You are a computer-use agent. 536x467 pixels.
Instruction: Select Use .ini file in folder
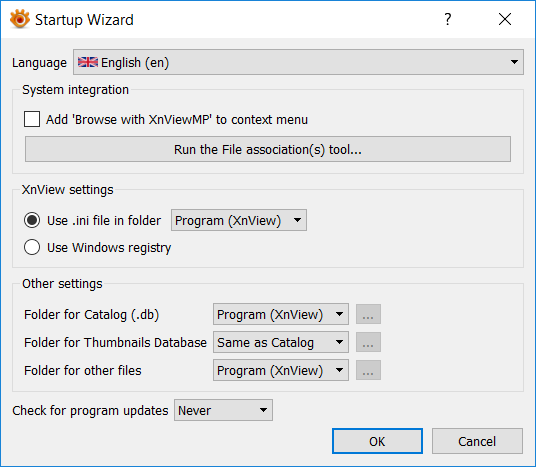click(x=32, y=220)
